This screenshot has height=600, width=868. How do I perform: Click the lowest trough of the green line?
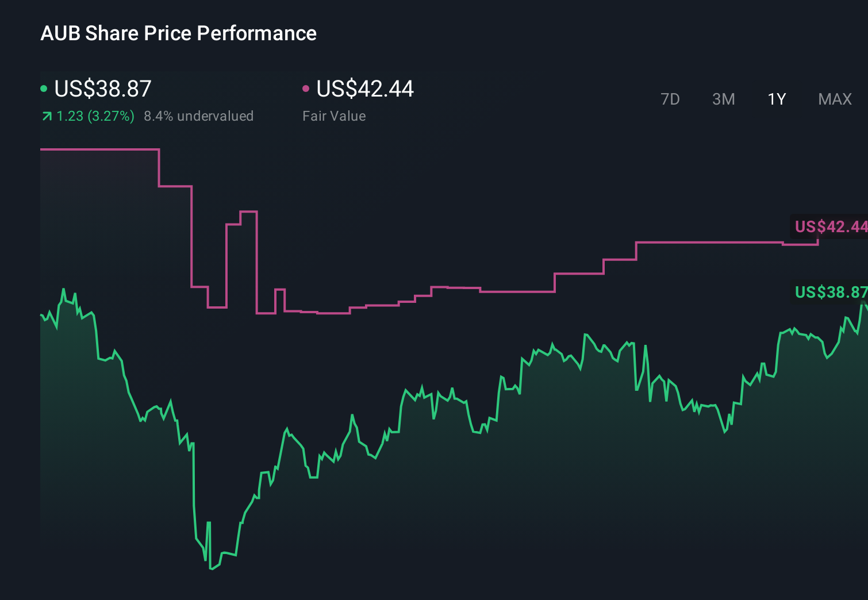click(212, 568)
